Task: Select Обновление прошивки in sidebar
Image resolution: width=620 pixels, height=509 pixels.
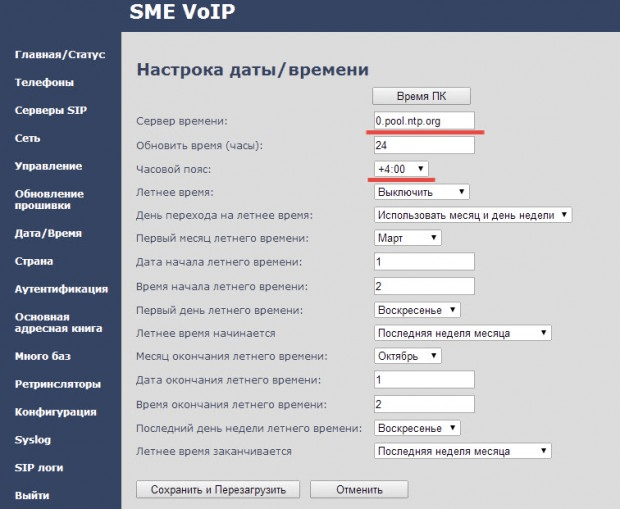Action: click(x=49, y=200)
